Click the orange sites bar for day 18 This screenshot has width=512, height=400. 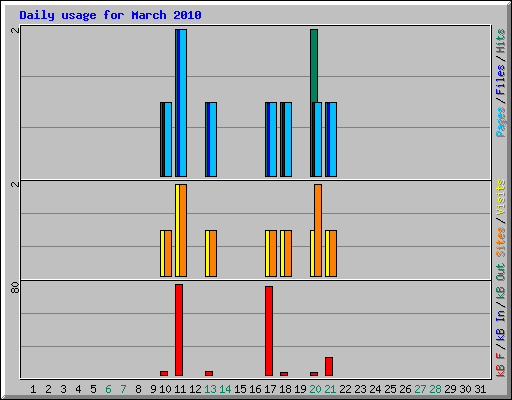tap(288, 253)
